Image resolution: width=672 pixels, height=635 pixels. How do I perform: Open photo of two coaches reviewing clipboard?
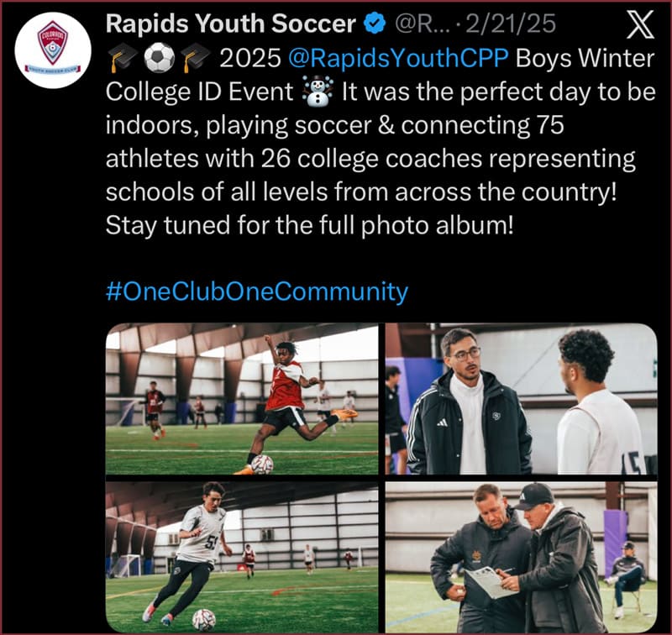521,557
